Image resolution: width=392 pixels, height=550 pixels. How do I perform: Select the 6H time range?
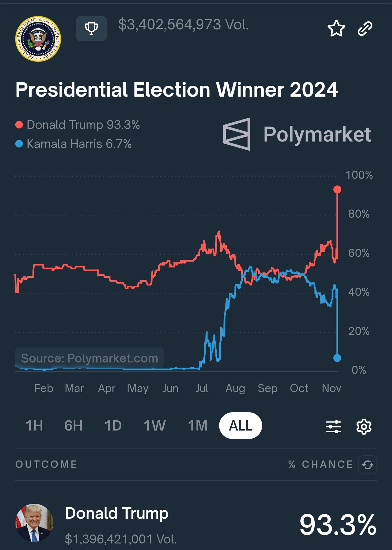[x=73, y=426]
